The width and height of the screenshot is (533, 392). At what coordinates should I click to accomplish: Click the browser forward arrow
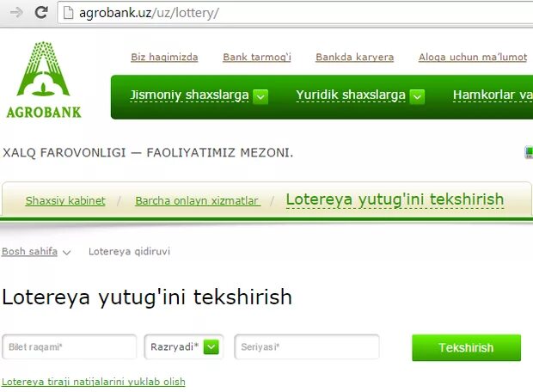coord(16,13)
